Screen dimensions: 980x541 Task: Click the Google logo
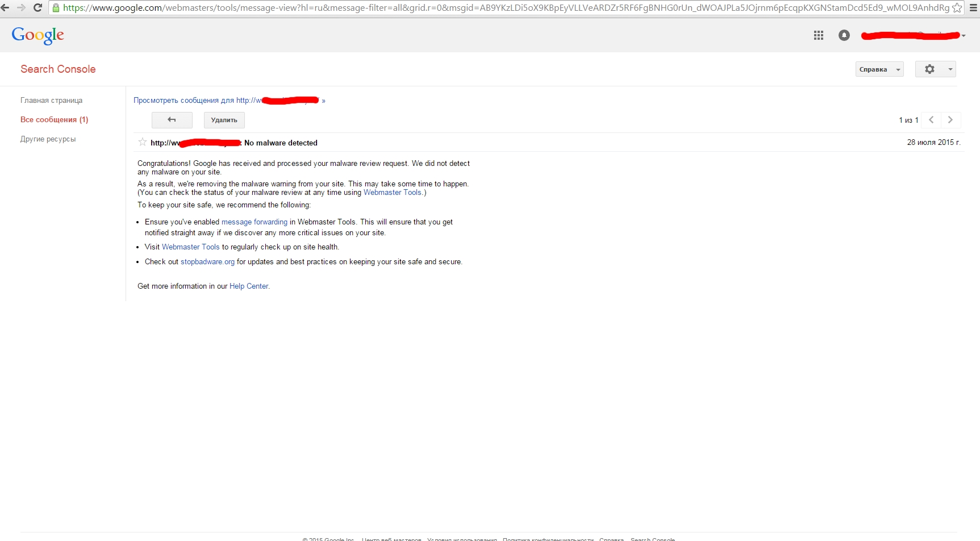38,35
